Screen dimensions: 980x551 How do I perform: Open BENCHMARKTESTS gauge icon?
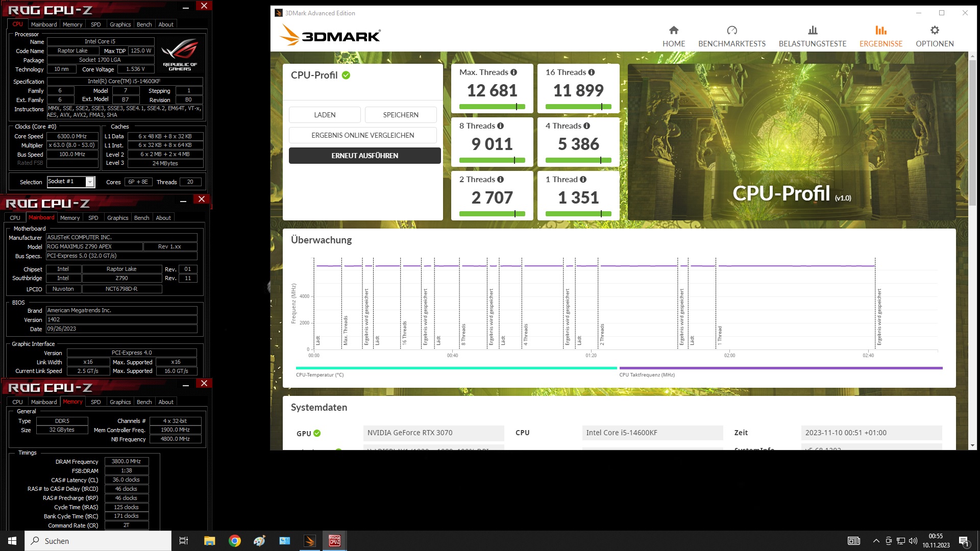pos(731,30)
